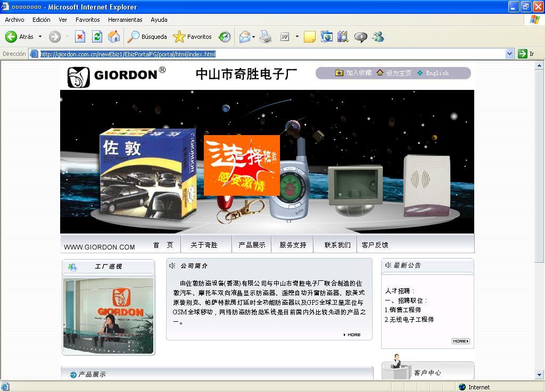Image resolution: width=545 pixels, height=392 pixels.
Task: Click the 客户中心 customer center panel
Action: pos(427,370)
